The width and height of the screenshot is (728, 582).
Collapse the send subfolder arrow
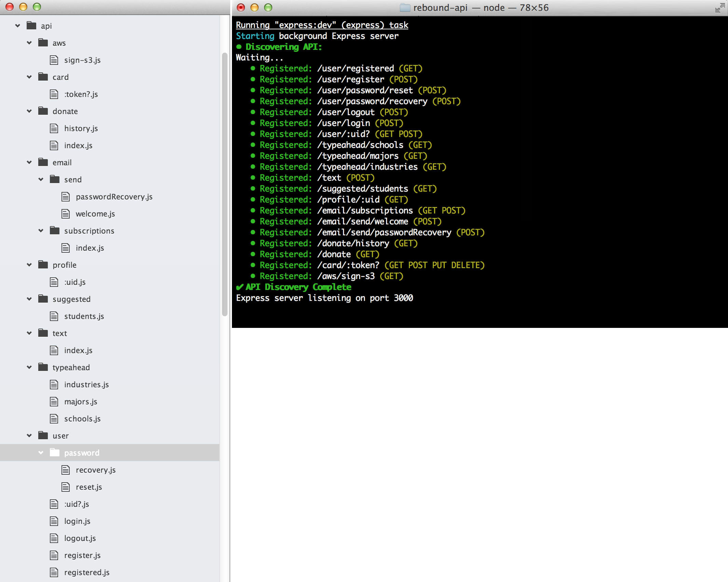tap(41, 179)
